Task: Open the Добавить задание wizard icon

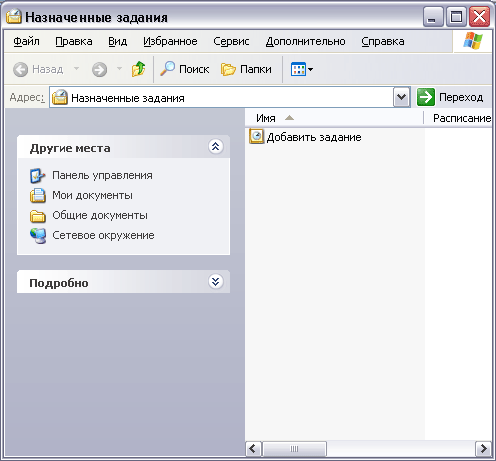Action: [x=257, y=137]
